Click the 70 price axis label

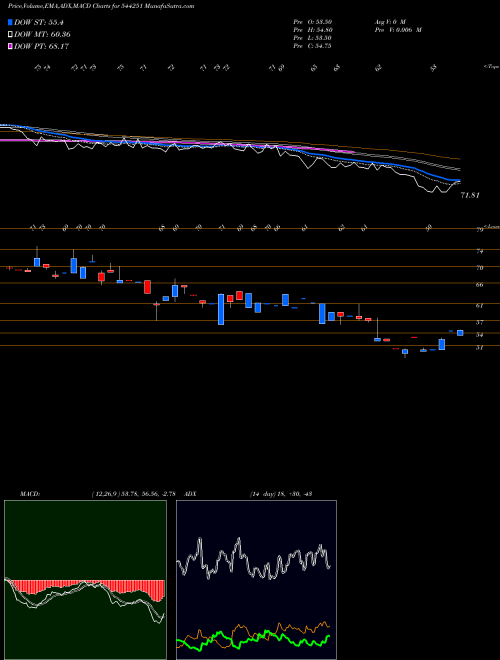click(x=479, y=267)
